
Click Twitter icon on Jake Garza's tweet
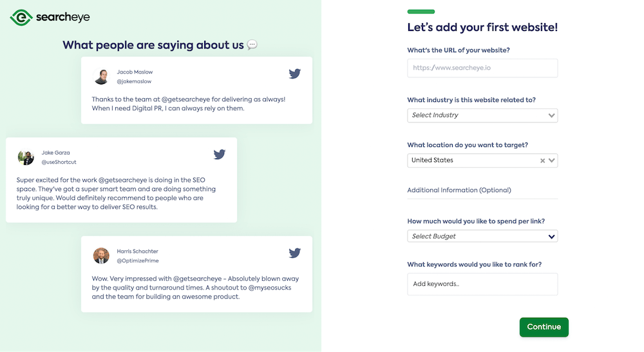pyautogui.click(x=220, y=154)
